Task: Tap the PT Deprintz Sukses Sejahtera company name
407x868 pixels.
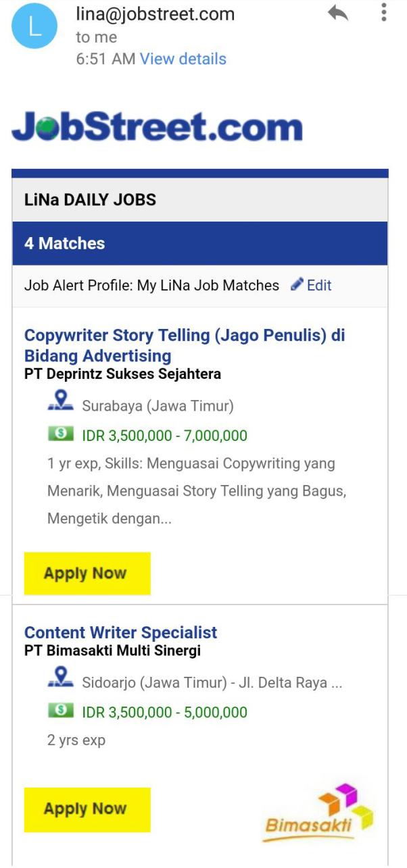Action: click(122, 374)
